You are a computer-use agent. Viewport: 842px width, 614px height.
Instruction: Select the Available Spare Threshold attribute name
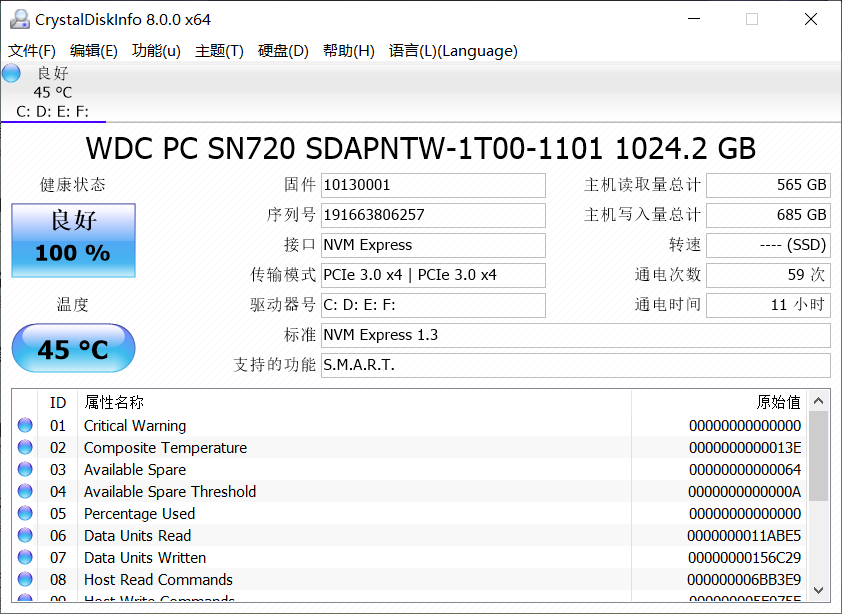tap(170, 492)
